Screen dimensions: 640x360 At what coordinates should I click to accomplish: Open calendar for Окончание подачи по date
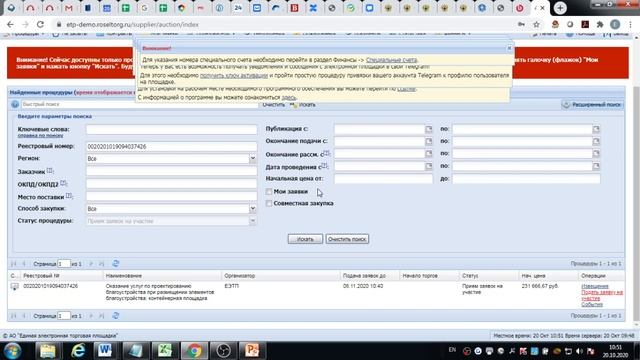point(596,142)
